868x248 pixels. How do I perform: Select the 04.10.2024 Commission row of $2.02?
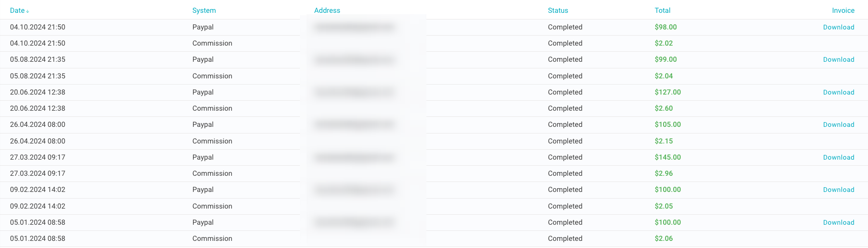(x=434, y=43)
